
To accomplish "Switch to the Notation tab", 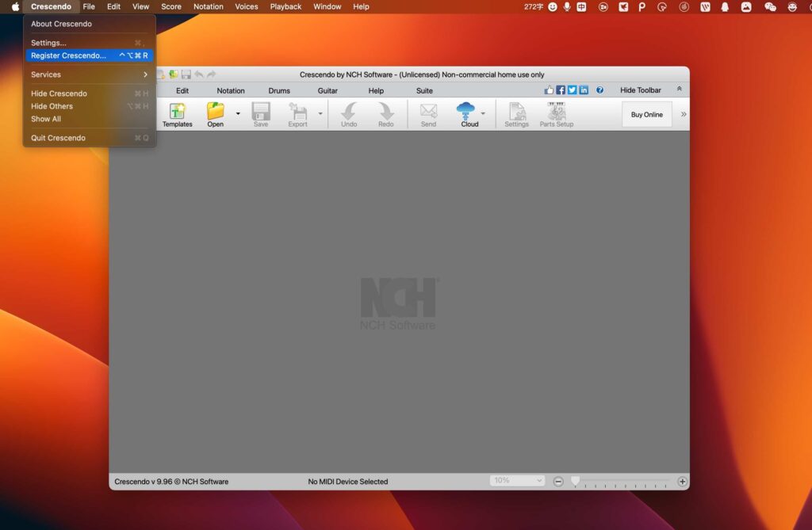I will (x=230, y=90).
